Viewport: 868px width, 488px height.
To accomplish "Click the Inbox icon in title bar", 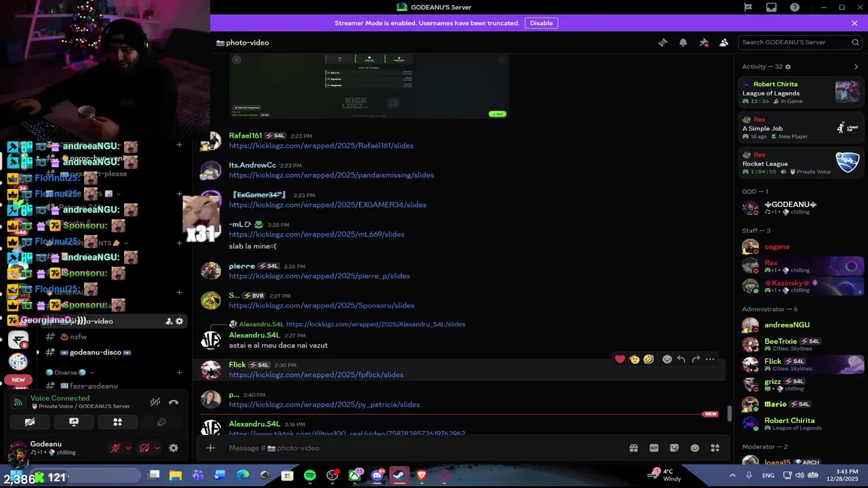I will pos(771,7).
